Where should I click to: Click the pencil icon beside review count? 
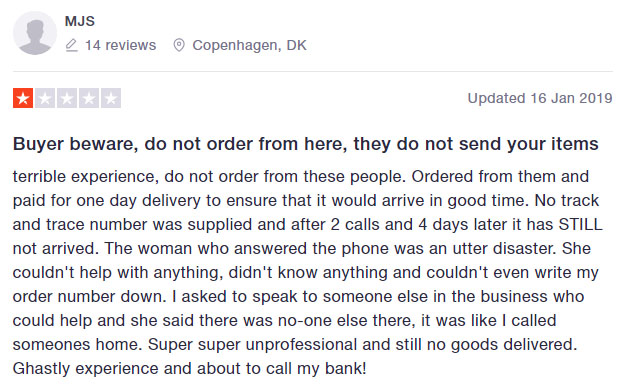(71, 45)
